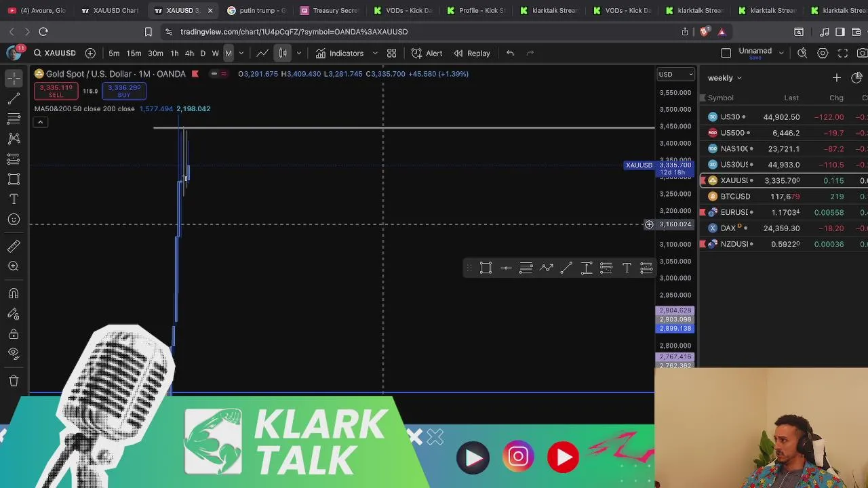Toggle the Magnet snapping mode
The width and height of the screenshot is (868, 488).
click(14, 293)
